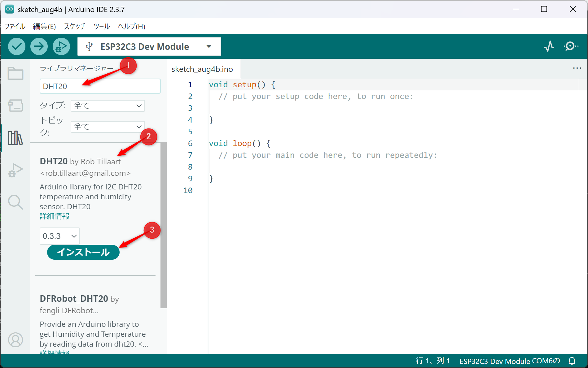The height and width of the screenshot is (368, 588).
Task: Click the DFRobot_DHT20 library title
Action: pos(74,299)
